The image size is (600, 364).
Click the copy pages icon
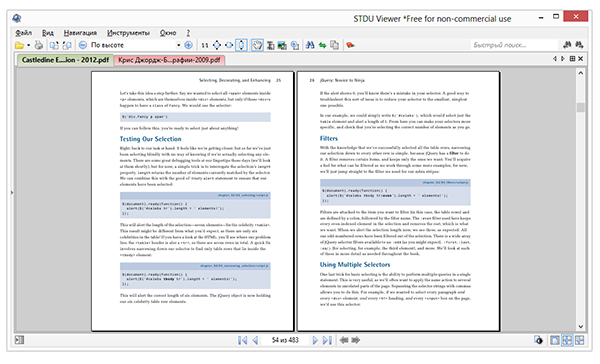coord(334,45)
